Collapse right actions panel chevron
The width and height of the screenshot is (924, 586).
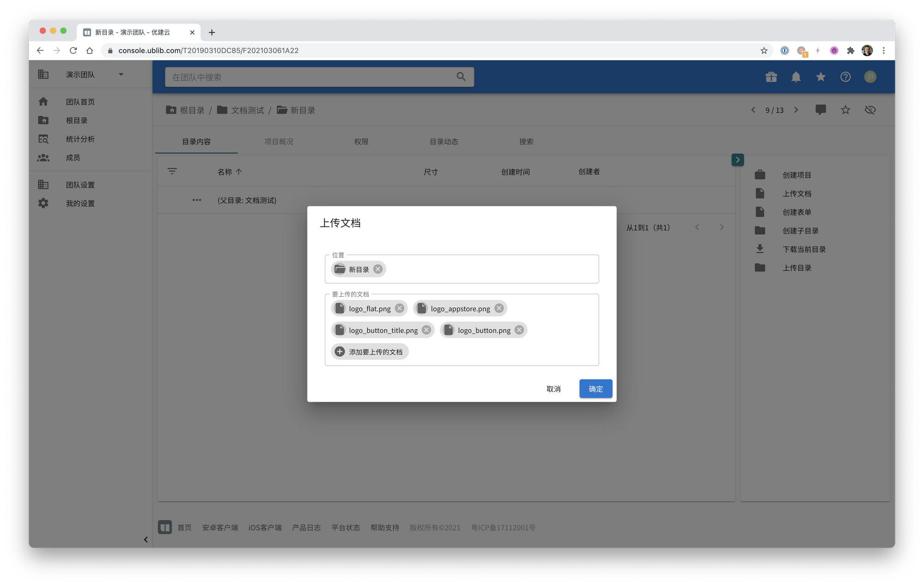(737, 160)
